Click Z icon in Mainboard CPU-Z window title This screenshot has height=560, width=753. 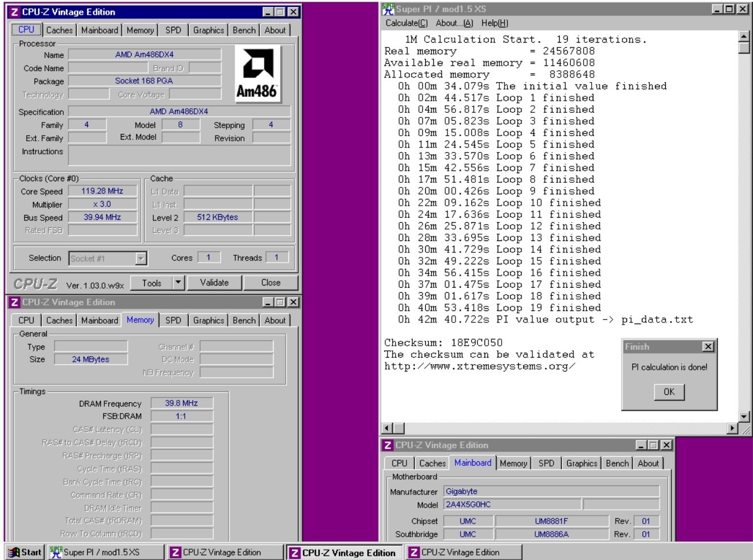pyautogui.click(x=388, y=445)
